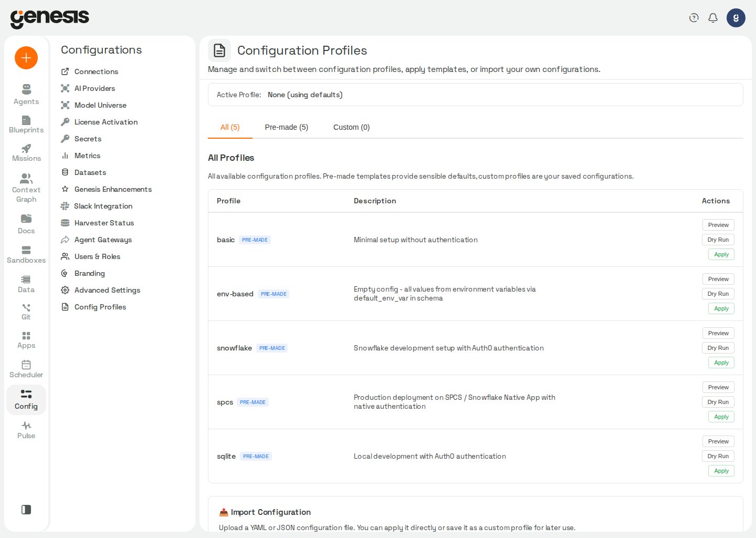Switch to the All (5) tab
This screenshot has width=756, height=538.
230,127
